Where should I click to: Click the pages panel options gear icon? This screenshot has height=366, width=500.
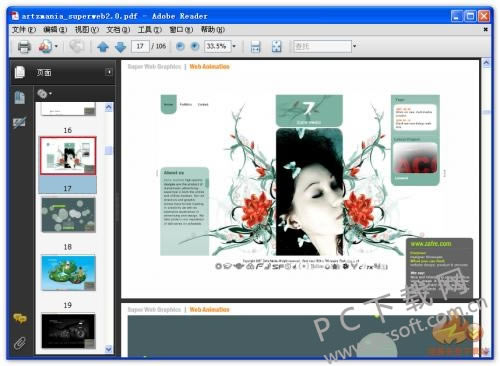(42, 94)
